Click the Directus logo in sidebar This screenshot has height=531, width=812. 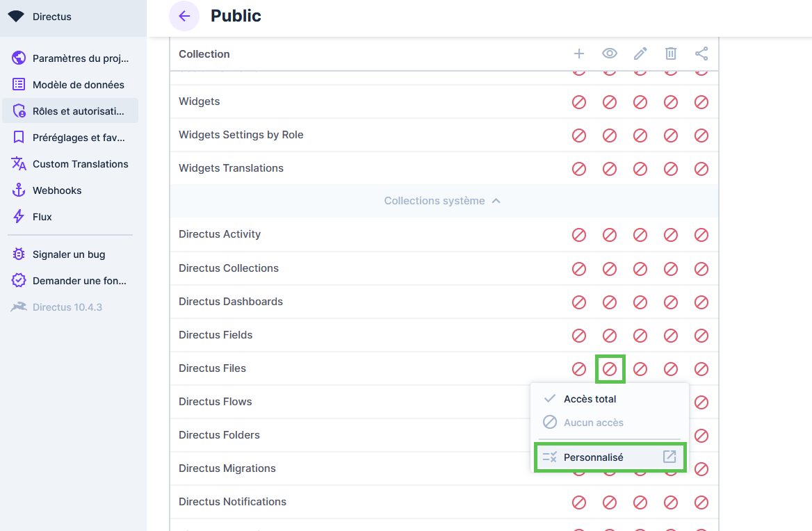(16, 17)
